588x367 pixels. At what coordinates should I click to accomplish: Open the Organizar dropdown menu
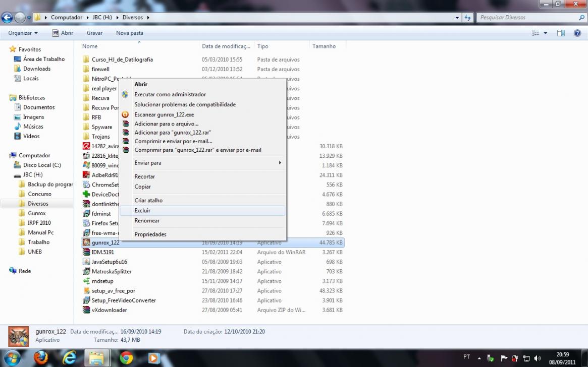point(23,33)
